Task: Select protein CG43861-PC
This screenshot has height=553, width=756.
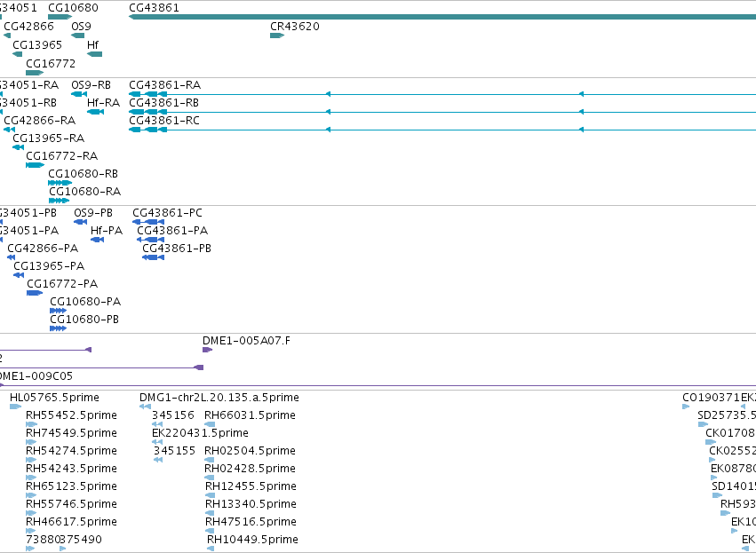Action: pyautogui.click(x=148, y=222)
